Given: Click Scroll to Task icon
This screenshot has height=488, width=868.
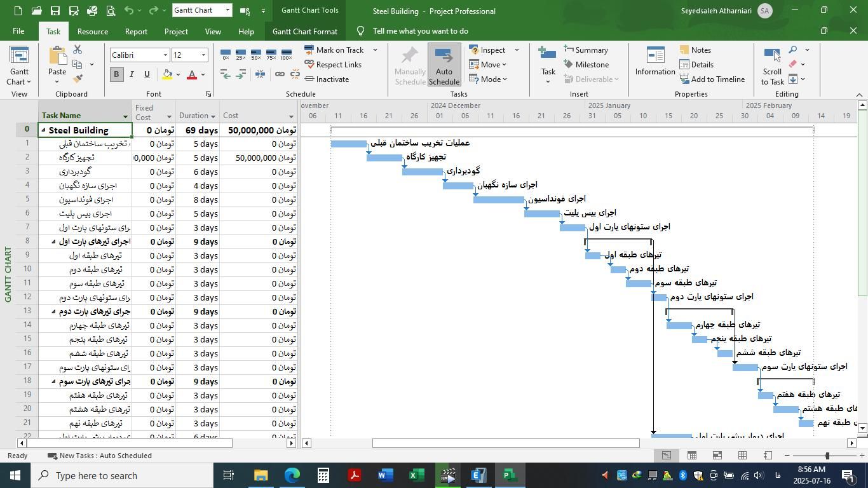Looking at the screenshot, I should pyautogui.click(x=772, y=65).
